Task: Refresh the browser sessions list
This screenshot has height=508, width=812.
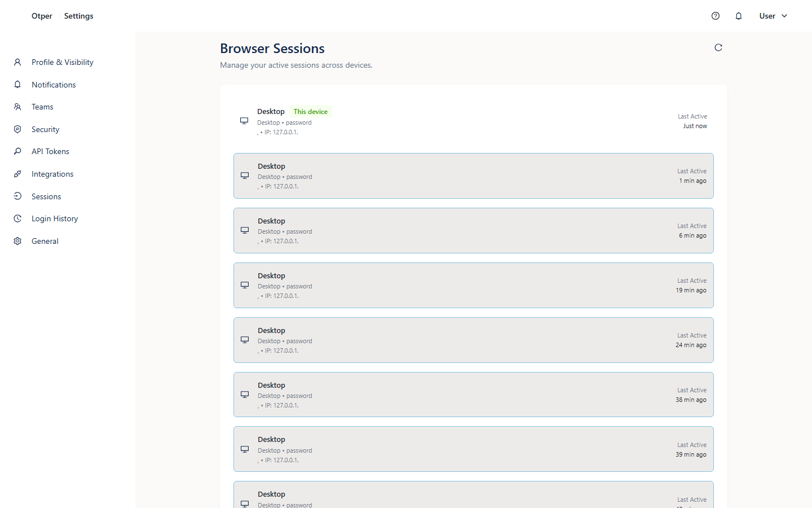Action: tap(718, 47)
